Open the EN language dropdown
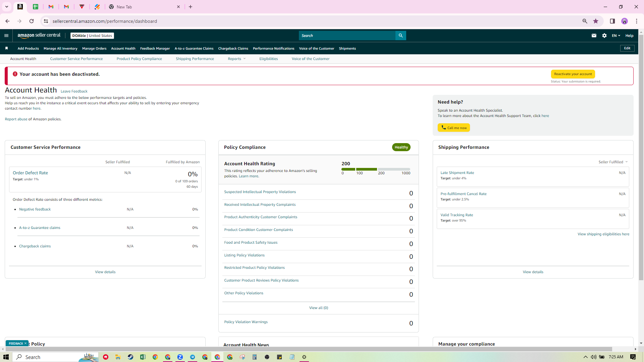 click(x=616, y=36)
